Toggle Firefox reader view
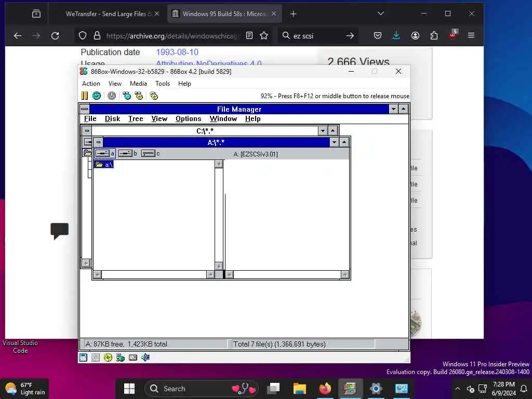This screenshot has width=532, height=399. 249,36
